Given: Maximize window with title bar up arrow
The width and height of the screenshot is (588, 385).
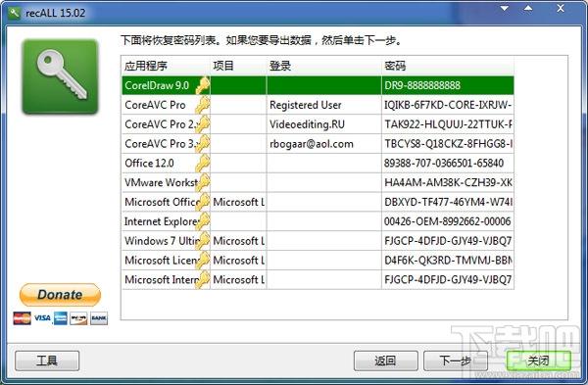Looking at the screenshot, I should pos(528,8).
